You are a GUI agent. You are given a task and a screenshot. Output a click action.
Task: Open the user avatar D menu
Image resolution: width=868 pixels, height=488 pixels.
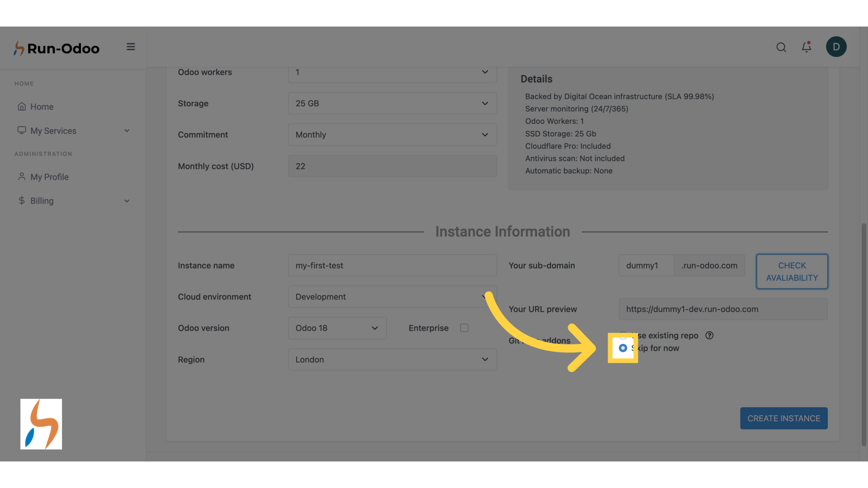click(x=836, y=47)
